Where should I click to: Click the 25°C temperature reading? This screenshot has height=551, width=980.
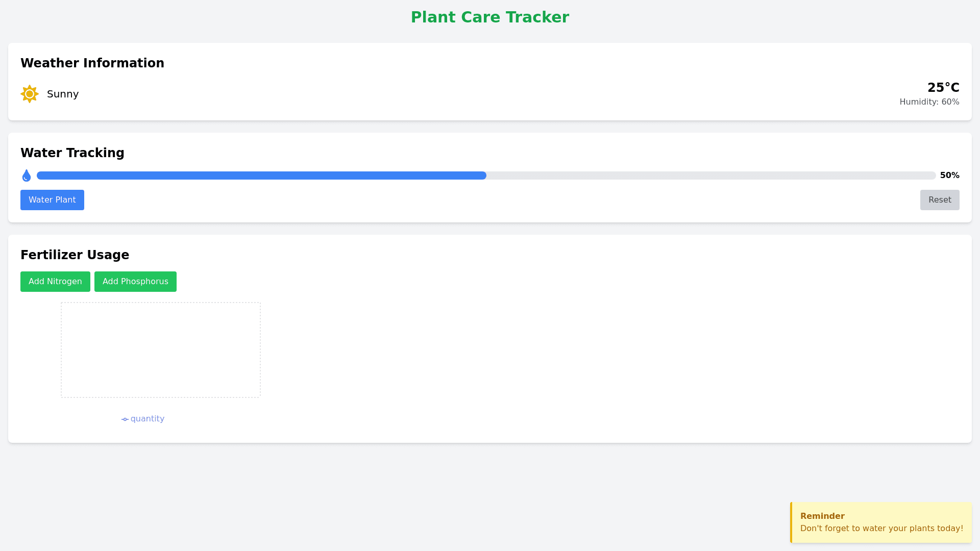click(943, 88)
